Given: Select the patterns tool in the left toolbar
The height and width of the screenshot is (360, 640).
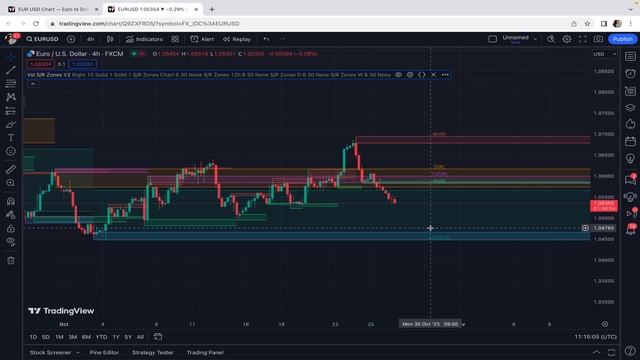Looking at the screenshot, I should pyautogui.click(x=11, y=97).
